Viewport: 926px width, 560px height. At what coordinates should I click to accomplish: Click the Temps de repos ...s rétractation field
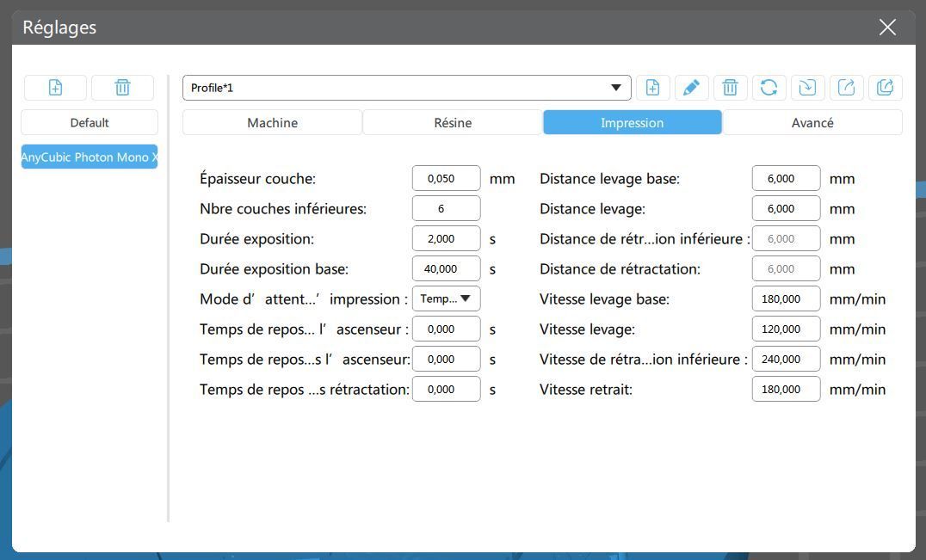(447, 389)
